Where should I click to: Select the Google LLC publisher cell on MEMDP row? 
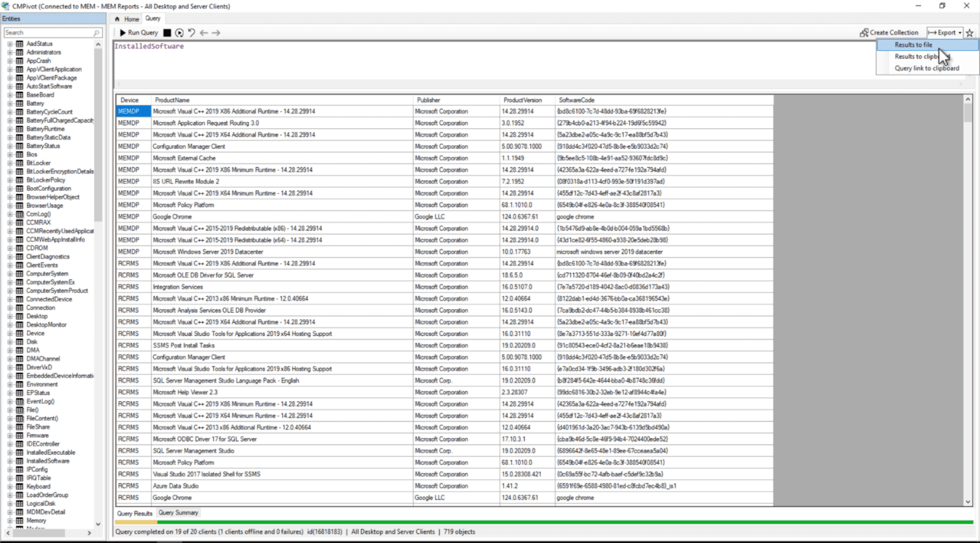[x=456, y=217]
